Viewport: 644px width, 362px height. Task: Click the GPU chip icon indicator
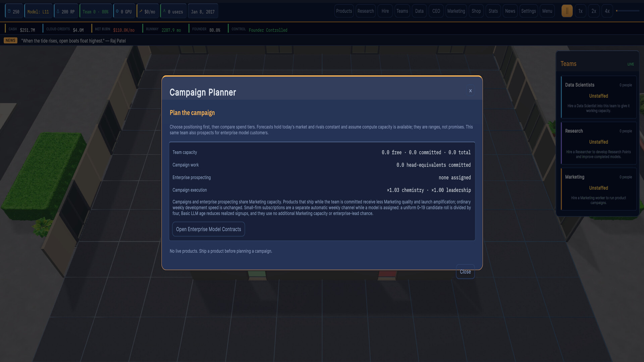[117, 11]
